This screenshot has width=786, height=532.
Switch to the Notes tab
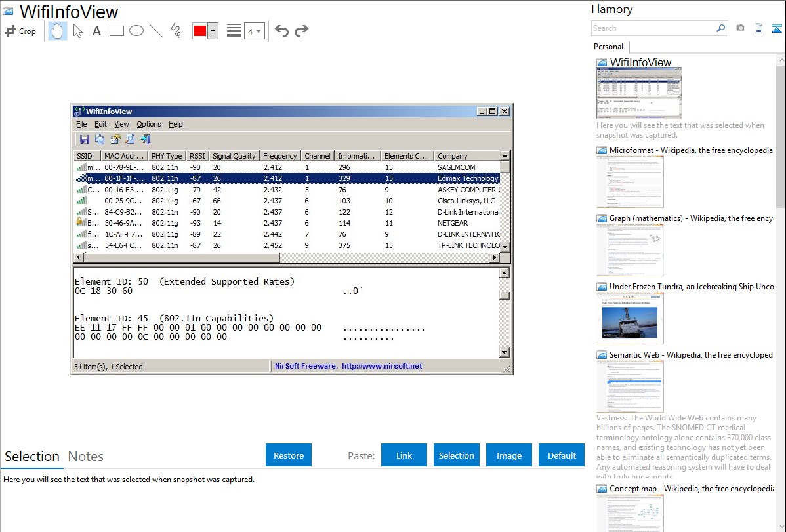point(86,457)
